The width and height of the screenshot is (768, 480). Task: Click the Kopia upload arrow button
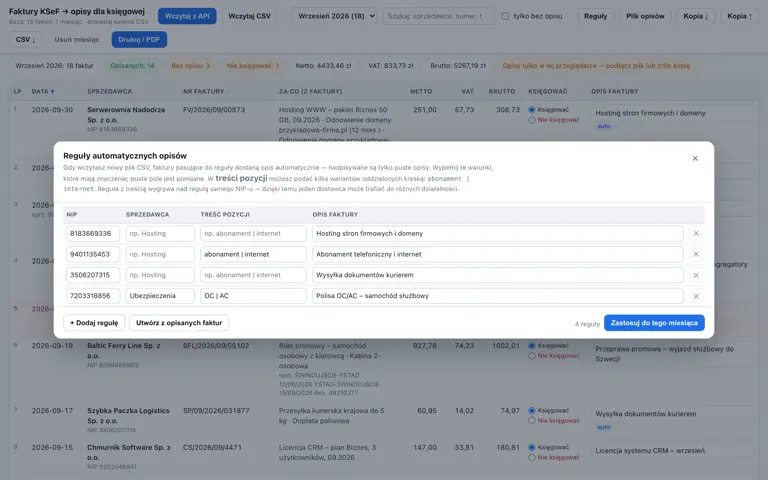point(740,16)
